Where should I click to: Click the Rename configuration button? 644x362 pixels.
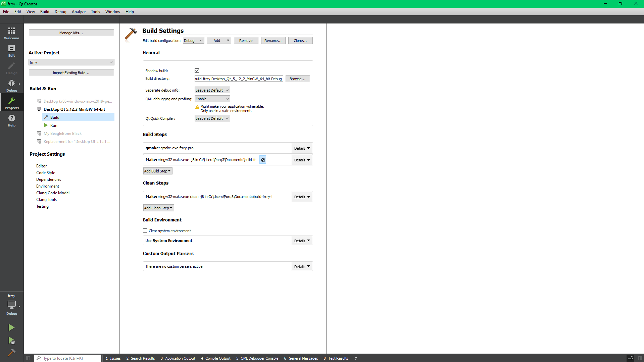pos(273,41)
